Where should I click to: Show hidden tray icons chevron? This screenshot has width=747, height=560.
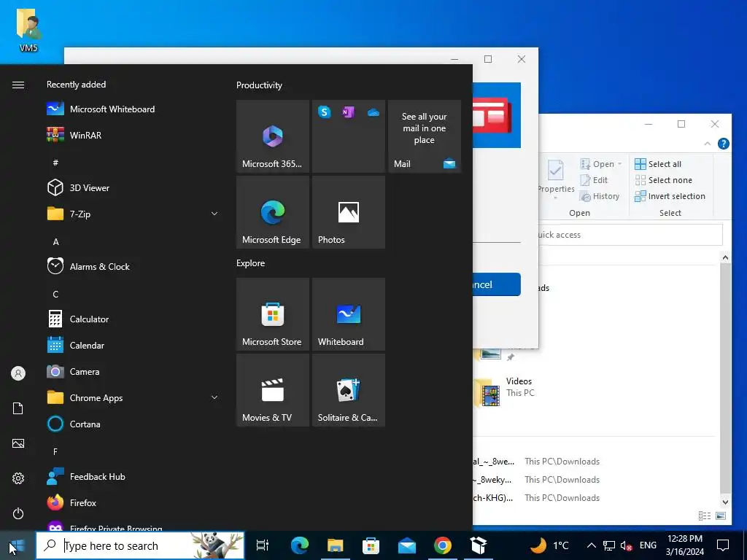[591, 545]
